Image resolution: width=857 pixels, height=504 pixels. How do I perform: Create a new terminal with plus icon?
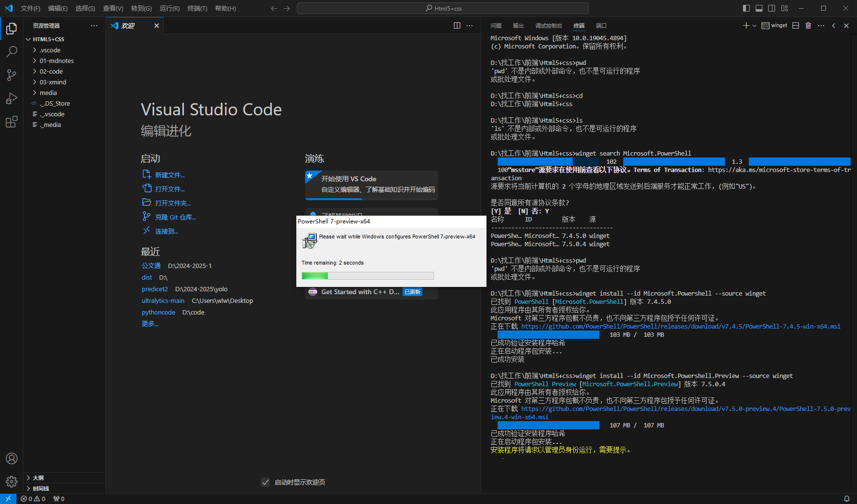click(746, 26)
